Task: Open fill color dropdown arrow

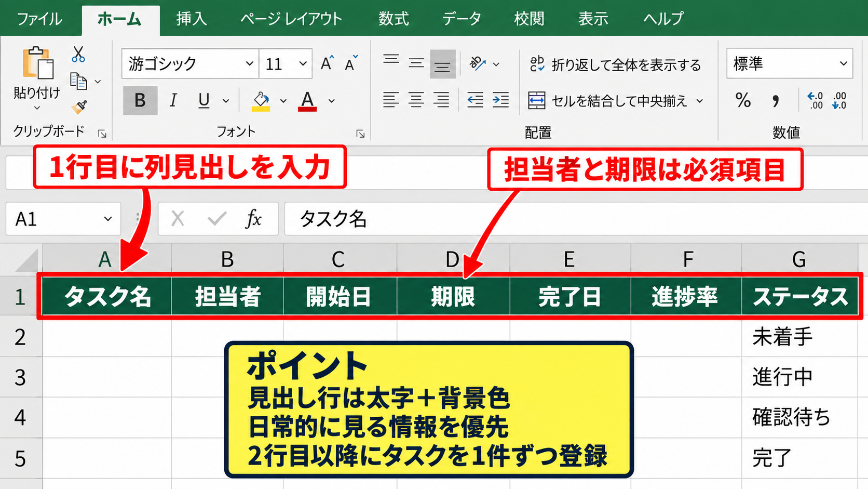Action: pyautogui.click(x=283, y=101)
